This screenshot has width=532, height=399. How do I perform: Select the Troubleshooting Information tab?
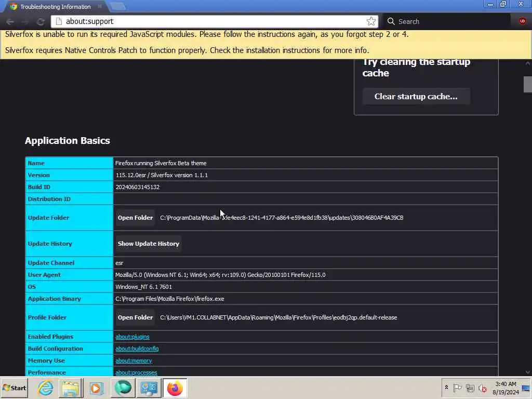(x=55, y=6)
